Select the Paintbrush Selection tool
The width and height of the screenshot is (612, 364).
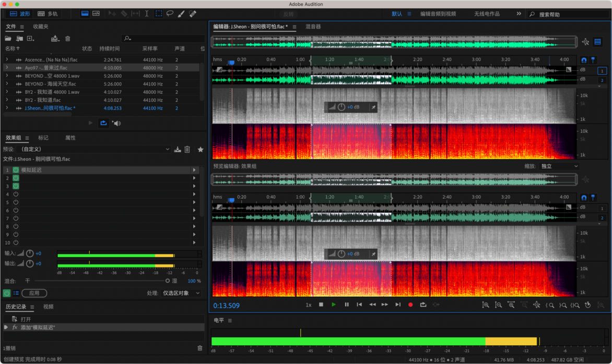coord(181,14)
